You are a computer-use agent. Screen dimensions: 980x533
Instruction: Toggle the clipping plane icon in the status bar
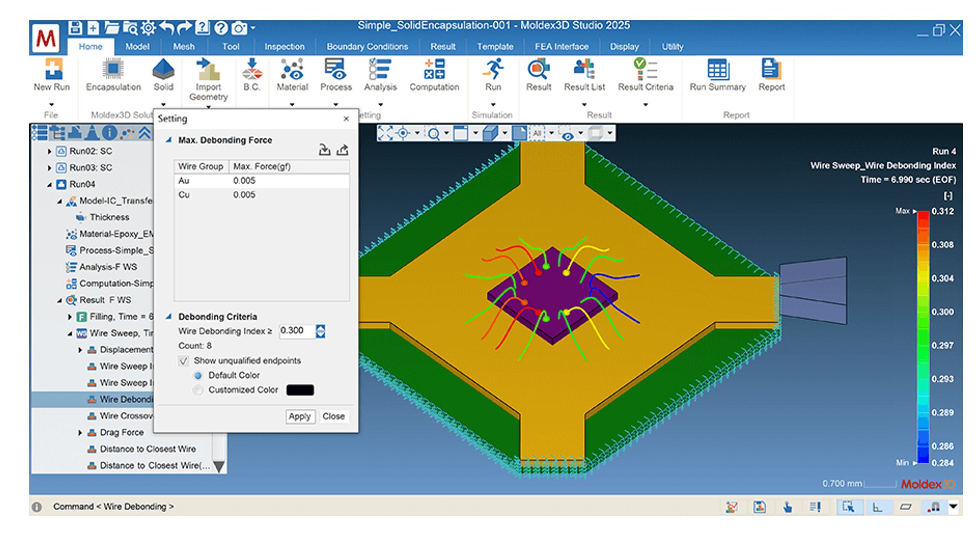pos(906,507)
